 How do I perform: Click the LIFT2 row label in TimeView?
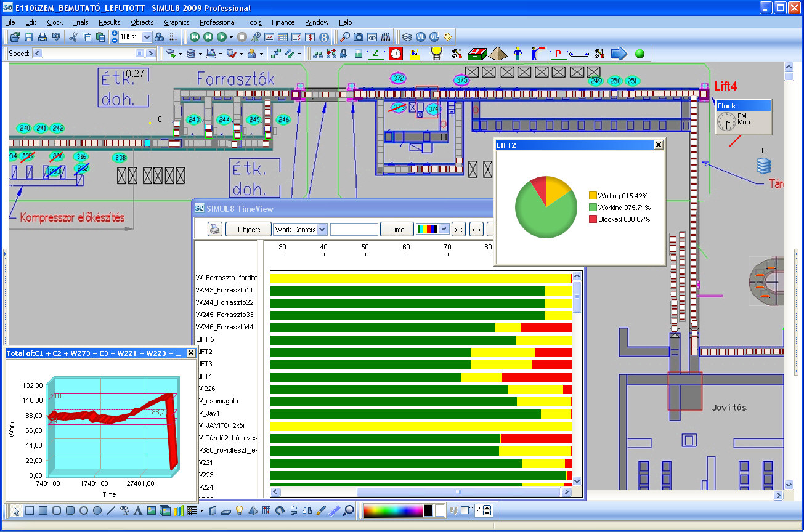coord(205,352)
